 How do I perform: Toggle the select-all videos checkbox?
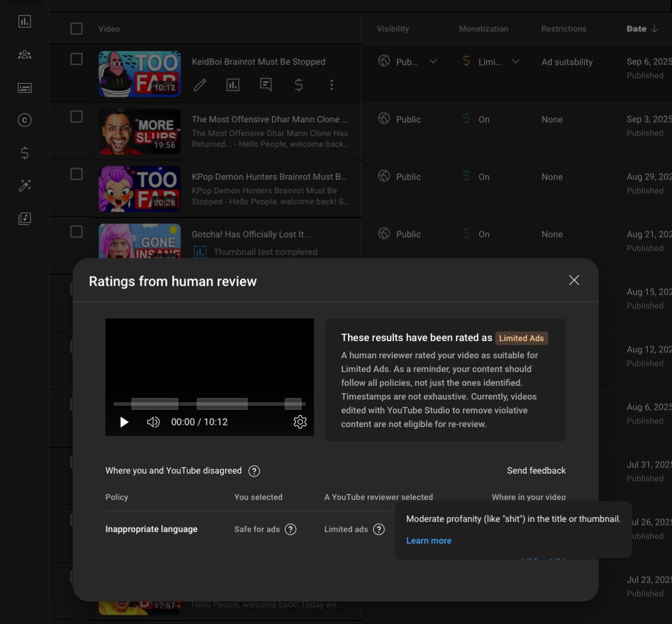(76, 29)
